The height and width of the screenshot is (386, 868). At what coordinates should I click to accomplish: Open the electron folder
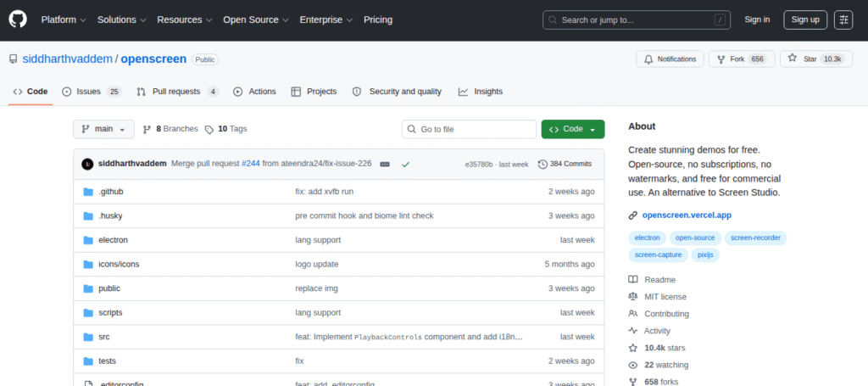[x=113, y=240]
